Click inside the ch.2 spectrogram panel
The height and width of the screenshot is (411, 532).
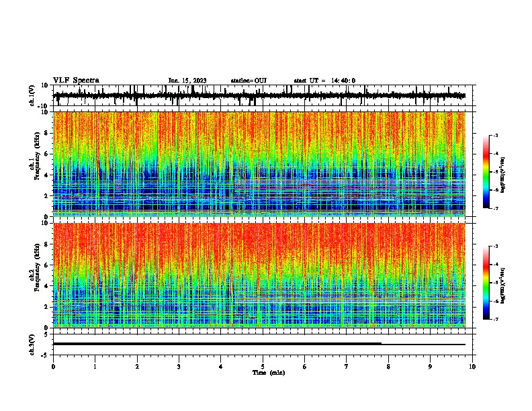pos(259,275)
